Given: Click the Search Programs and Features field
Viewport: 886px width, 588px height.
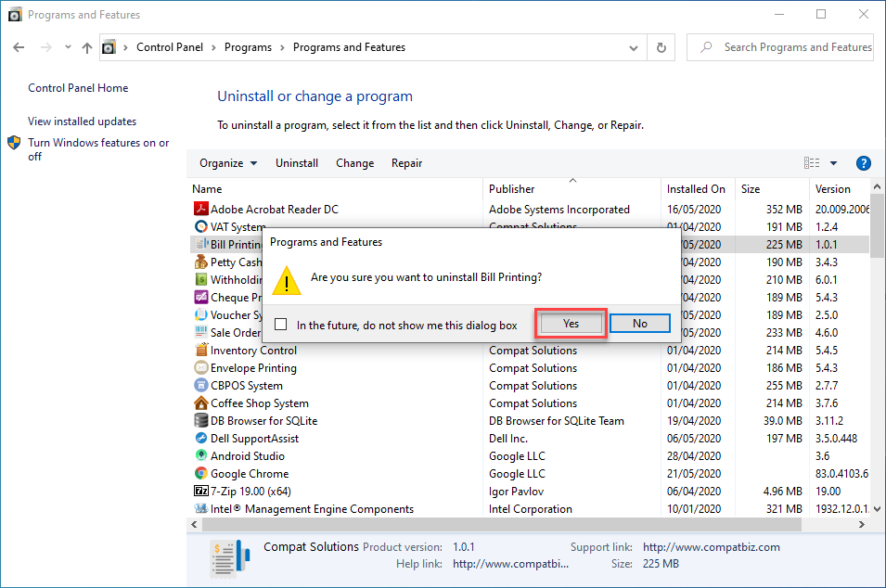Looking at the screenshot, I should click(779, 47).
